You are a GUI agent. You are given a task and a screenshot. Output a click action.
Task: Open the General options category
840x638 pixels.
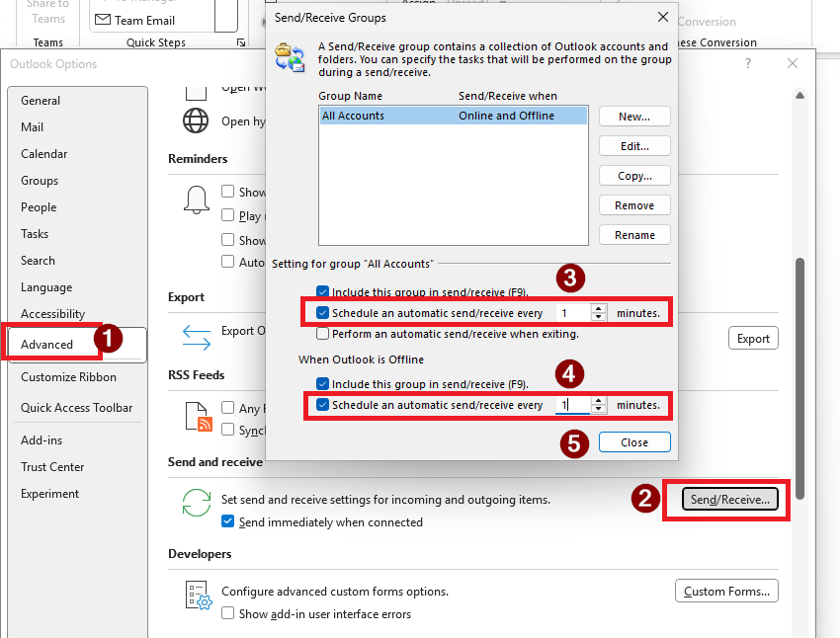pyautogui.click(x=78, y=101)
